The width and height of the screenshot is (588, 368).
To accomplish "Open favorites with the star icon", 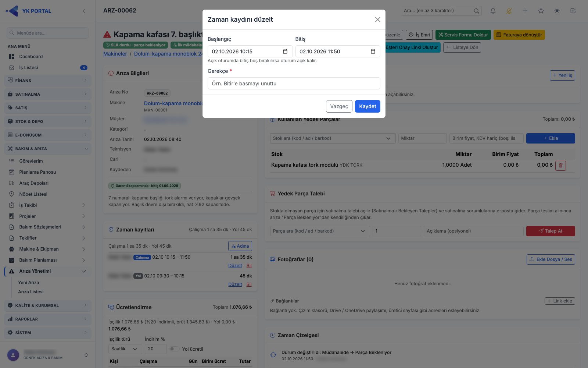I will coord(541,11).
